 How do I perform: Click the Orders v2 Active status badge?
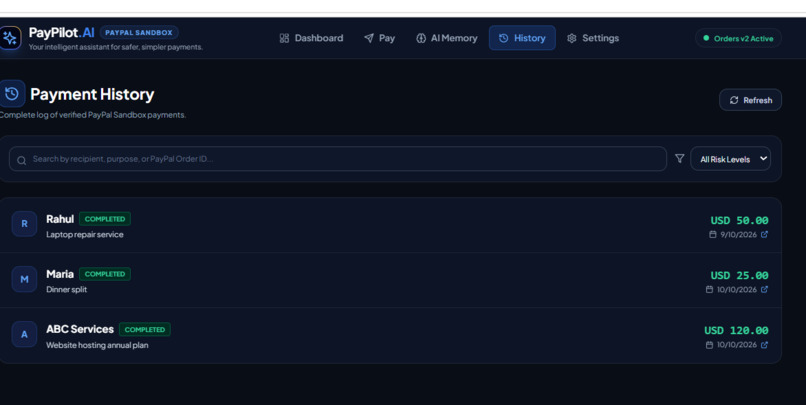pyautogui.click(x=738, y=38)
